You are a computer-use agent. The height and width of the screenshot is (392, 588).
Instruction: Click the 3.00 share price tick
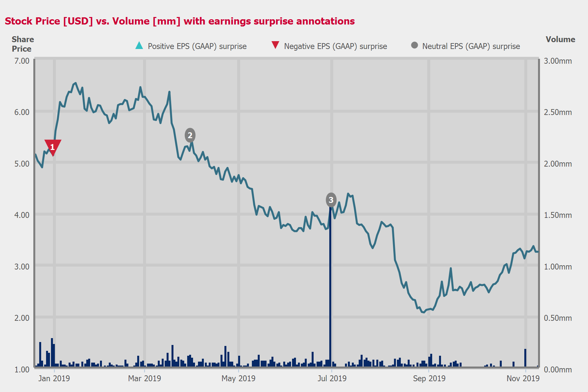click(22, 267)
